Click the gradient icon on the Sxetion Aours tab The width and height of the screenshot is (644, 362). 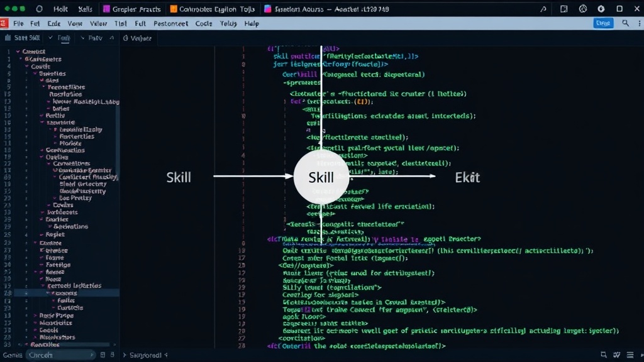pos(268,9)
